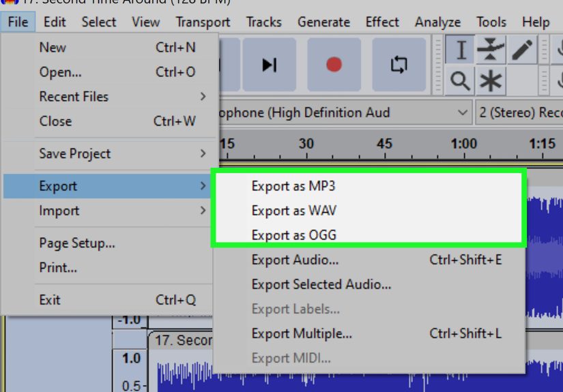Screen dimensions: 563x392
Task: Select the Draw pencil tool
Action: pos(521,50)
